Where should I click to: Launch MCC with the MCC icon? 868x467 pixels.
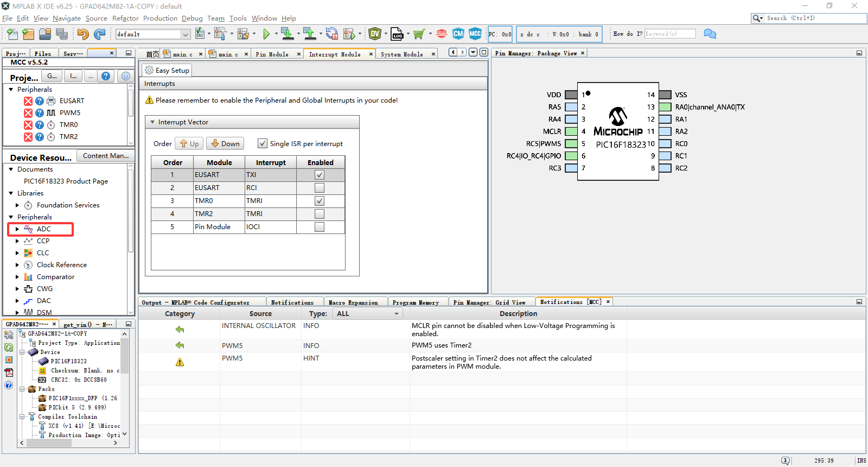[x=475, y=34]
